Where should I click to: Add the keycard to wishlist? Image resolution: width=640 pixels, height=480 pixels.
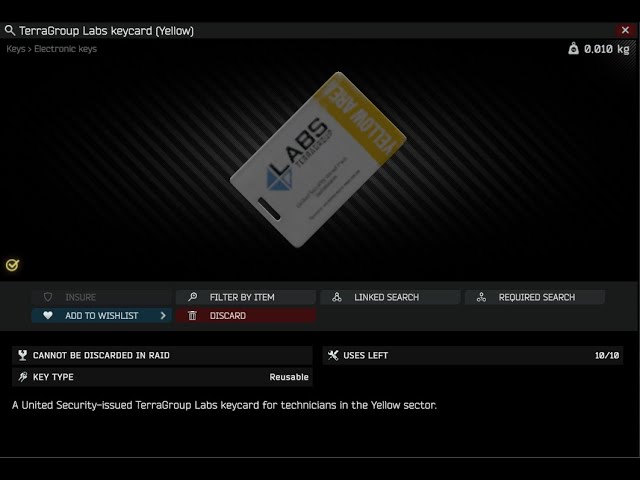tap(102, 316)
